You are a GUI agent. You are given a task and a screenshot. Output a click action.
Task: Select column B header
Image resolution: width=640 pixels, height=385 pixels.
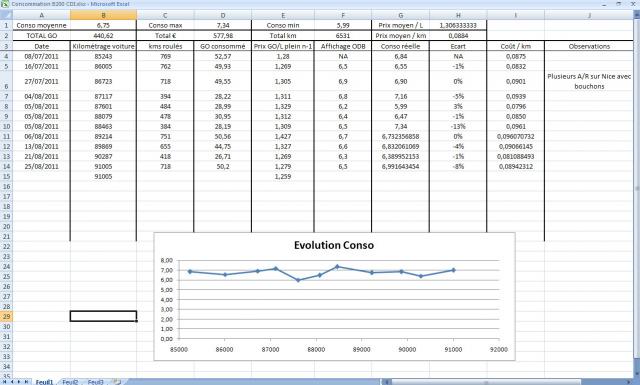[103, 15]
